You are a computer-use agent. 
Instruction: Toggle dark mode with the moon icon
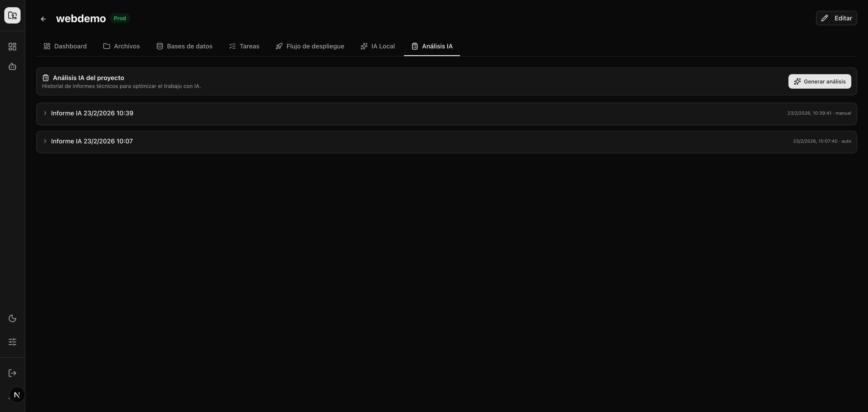pyautogui.click(x=12, y=318)
